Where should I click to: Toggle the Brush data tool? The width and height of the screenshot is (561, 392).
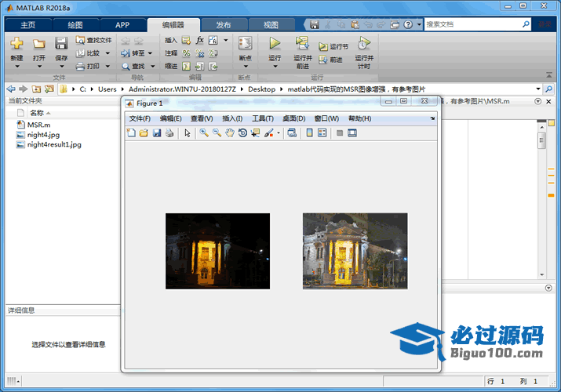268,133
